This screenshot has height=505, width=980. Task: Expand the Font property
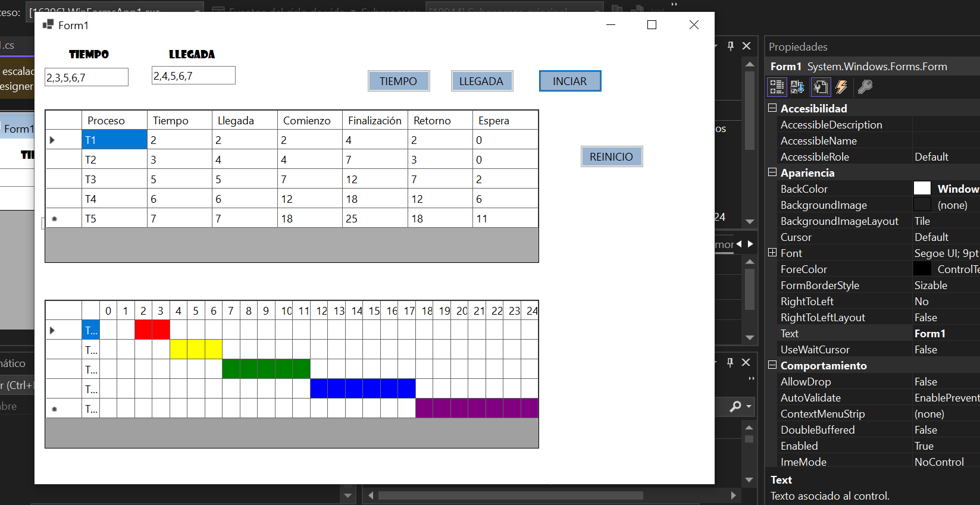772,253
